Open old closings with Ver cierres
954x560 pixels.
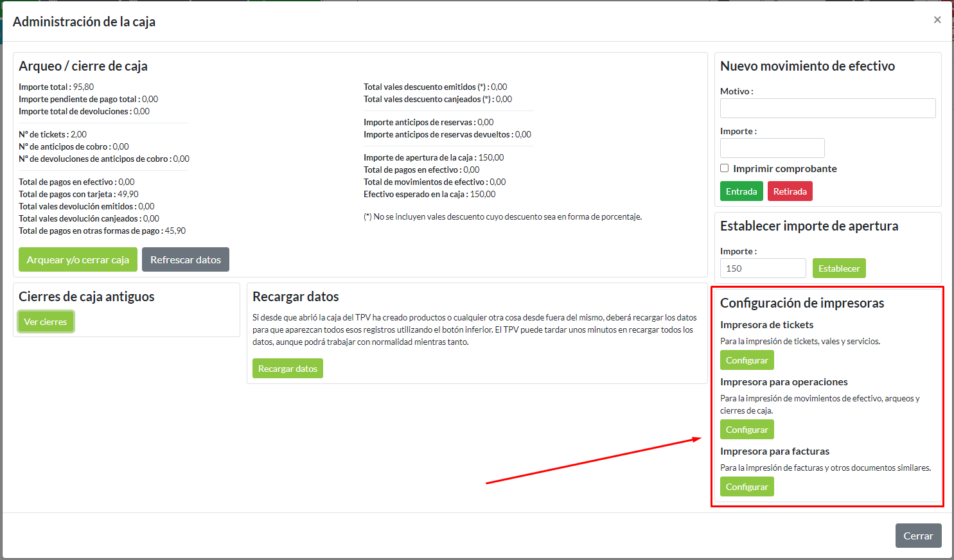46,322
